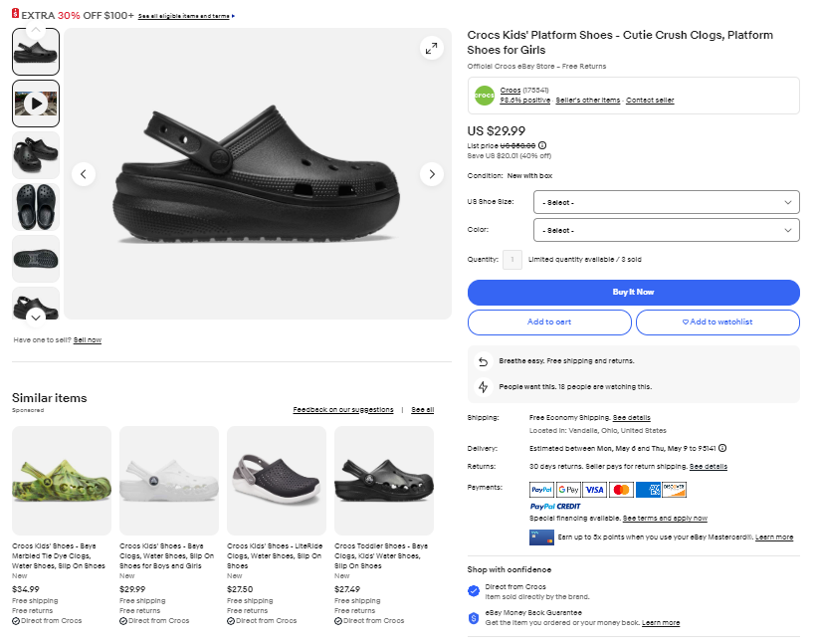Play the product video thumbnail
Viewport: 816px width, 644px height.
(36, 104)
